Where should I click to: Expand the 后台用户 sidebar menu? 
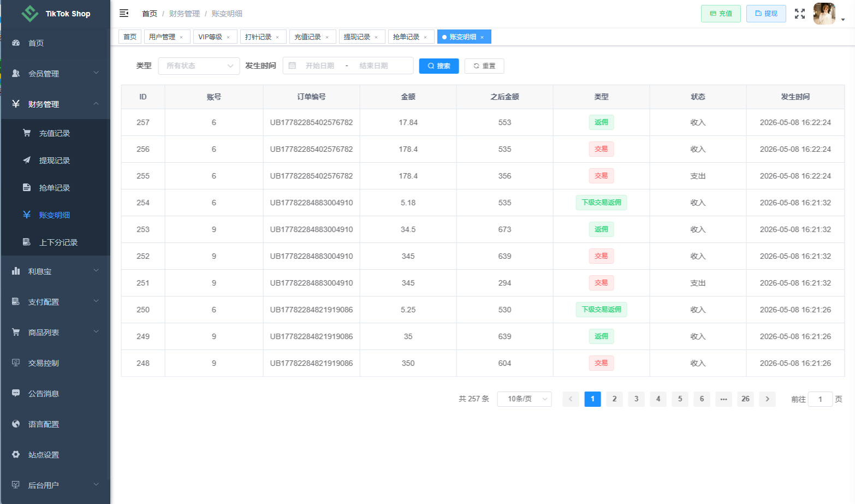(56, 485)
